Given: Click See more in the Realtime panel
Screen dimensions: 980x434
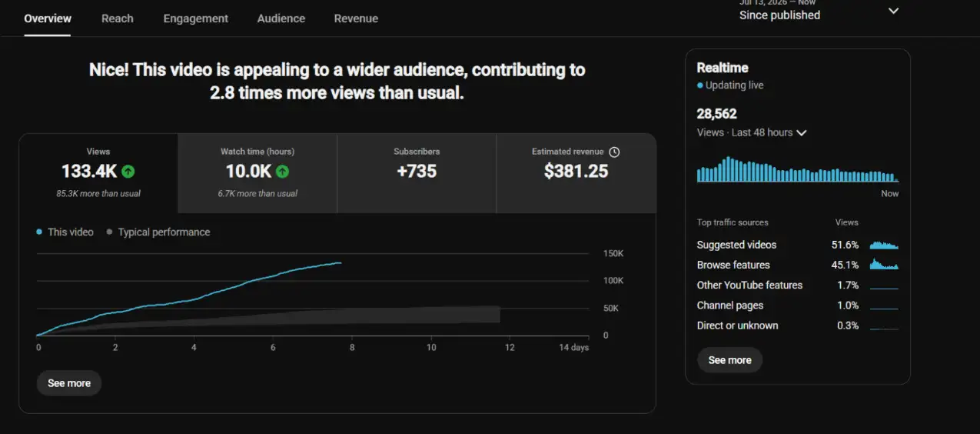Looking at the screenshot, I should click(x=729, y=360).
